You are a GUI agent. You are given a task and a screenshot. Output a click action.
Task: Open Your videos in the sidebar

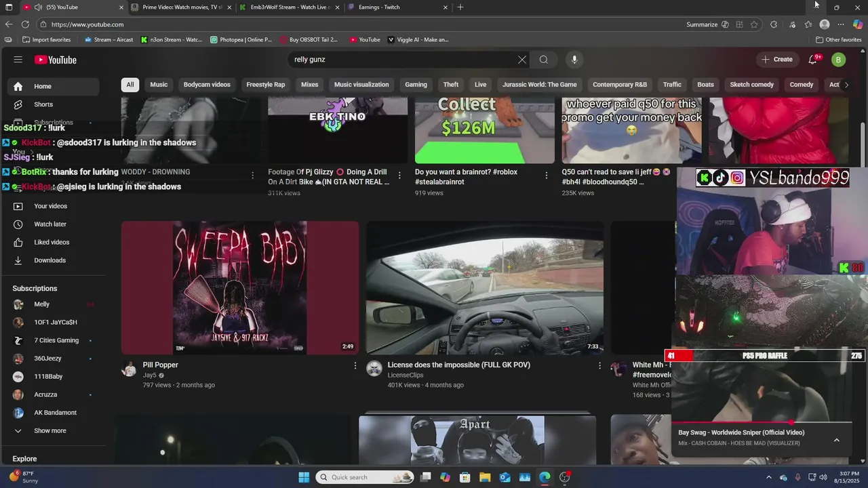pos(53,206)
